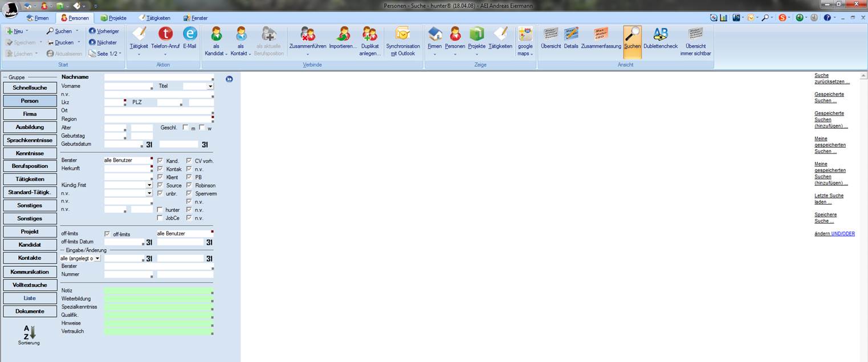This screenshot has width=868, height=362.
Task: Open the E-Mail action icon
Action: (x=189, y=35)
